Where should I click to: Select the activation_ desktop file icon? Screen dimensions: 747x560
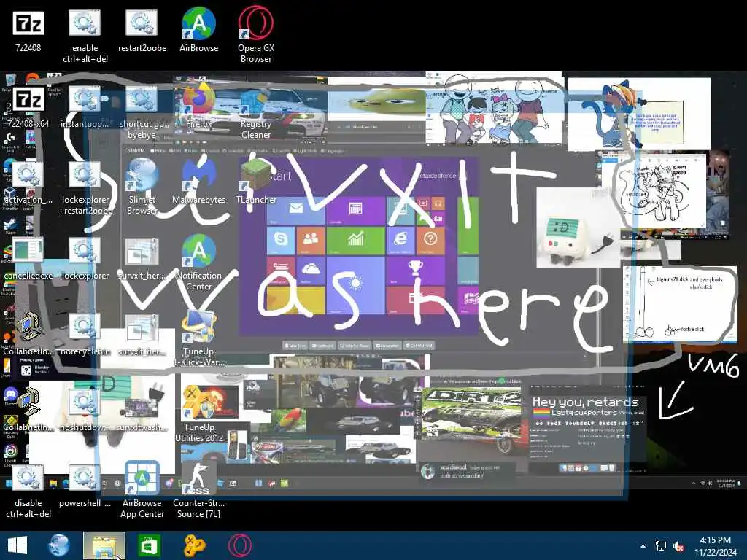pyautogui.click(x=28, y=183)
